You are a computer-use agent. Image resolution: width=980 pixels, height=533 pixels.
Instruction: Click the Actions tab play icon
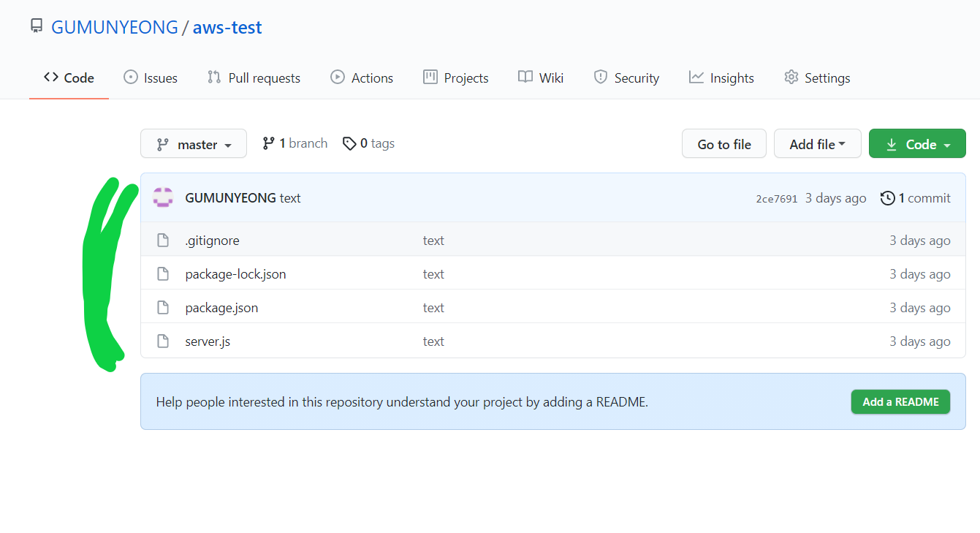click(338, 77)
